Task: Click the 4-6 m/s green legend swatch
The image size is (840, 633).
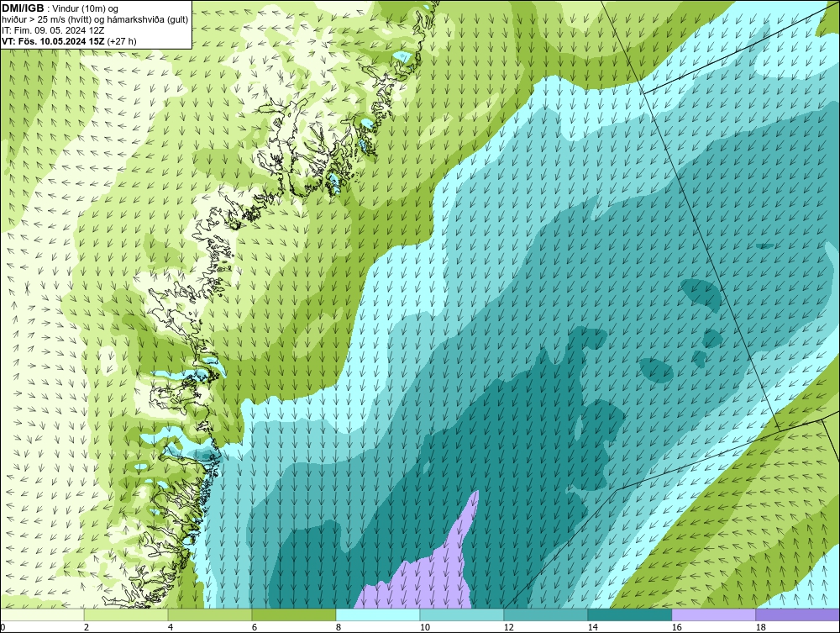Action: pos(210,615)
